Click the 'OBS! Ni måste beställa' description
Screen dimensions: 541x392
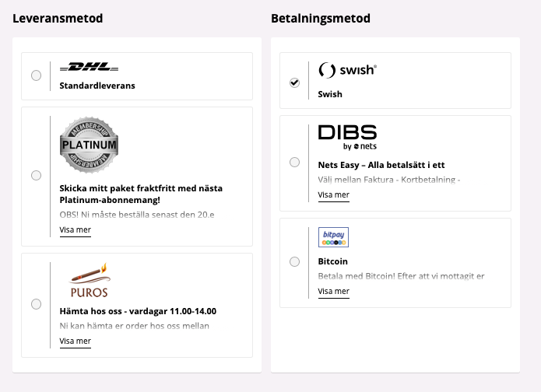(137, 215)
